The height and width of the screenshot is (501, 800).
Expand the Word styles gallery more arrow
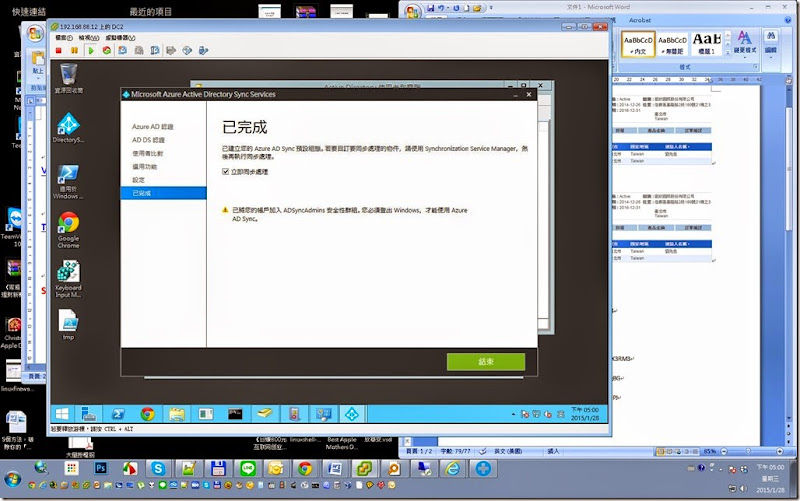click(x=728, y=53)
